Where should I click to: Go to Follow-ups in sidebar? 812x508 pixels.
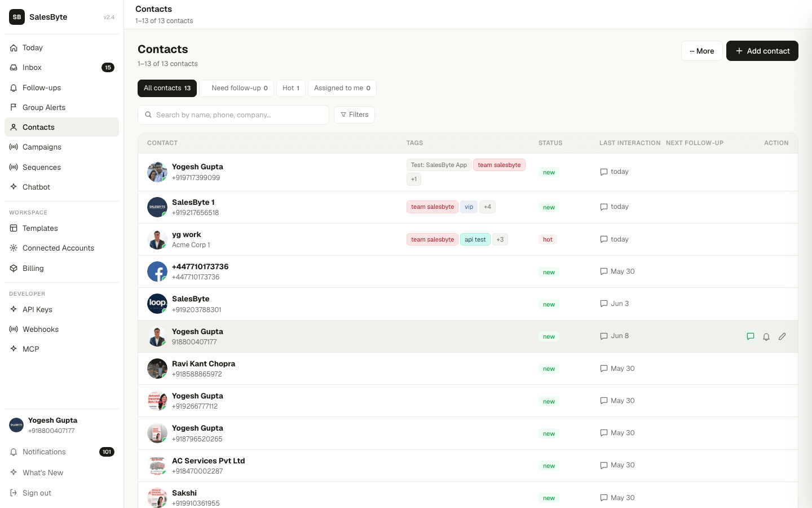pyautogui.click(x=61, y=87)
